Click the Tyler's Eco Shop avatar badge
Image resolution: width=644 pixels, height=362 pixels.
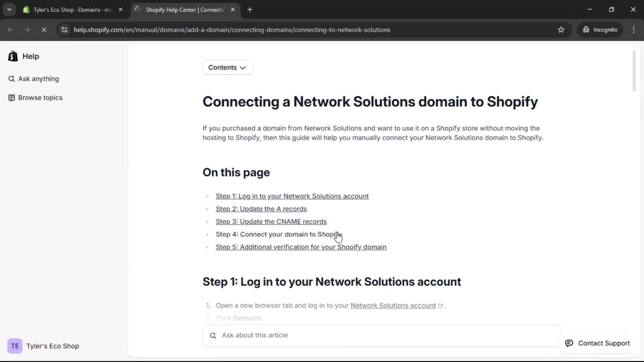point(15,346)
